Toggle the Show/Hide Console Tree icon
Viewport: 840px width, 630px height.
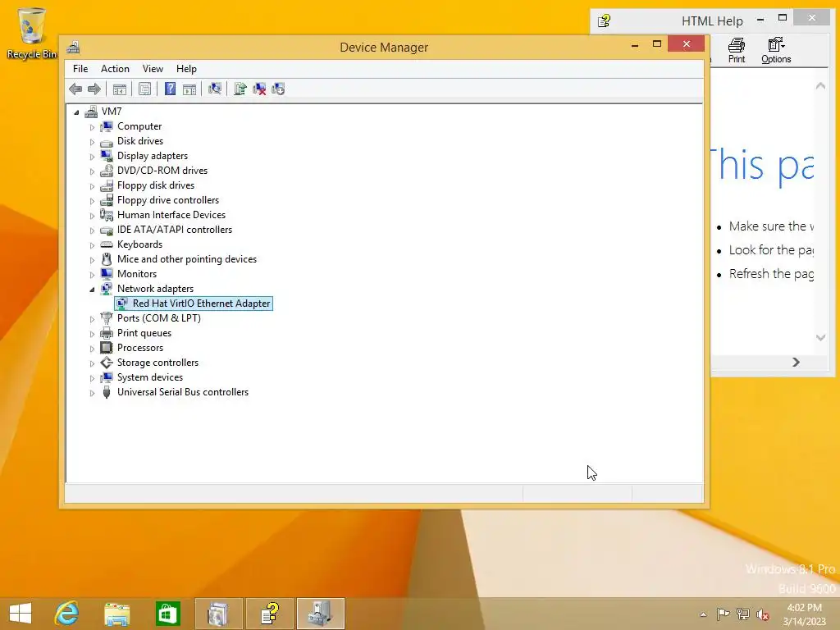tap(120, 89)
